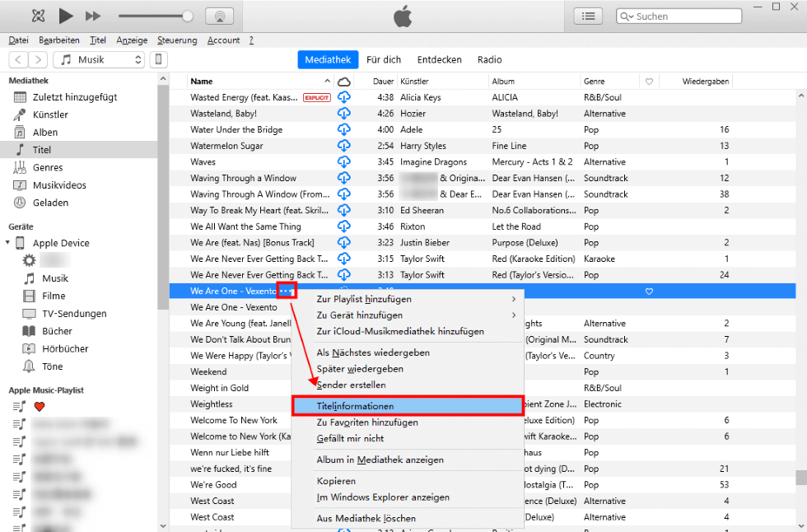
Task: Open the Bearbeiten menu
Action: [x=59, y=40]
